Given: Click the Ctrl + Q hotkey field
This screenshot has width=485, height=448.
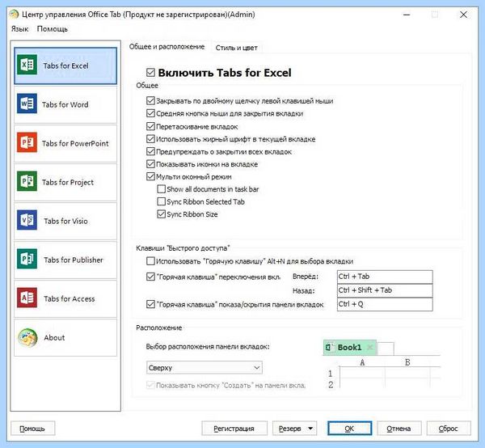Looking at the screenshot, I should tap(385, 304).
